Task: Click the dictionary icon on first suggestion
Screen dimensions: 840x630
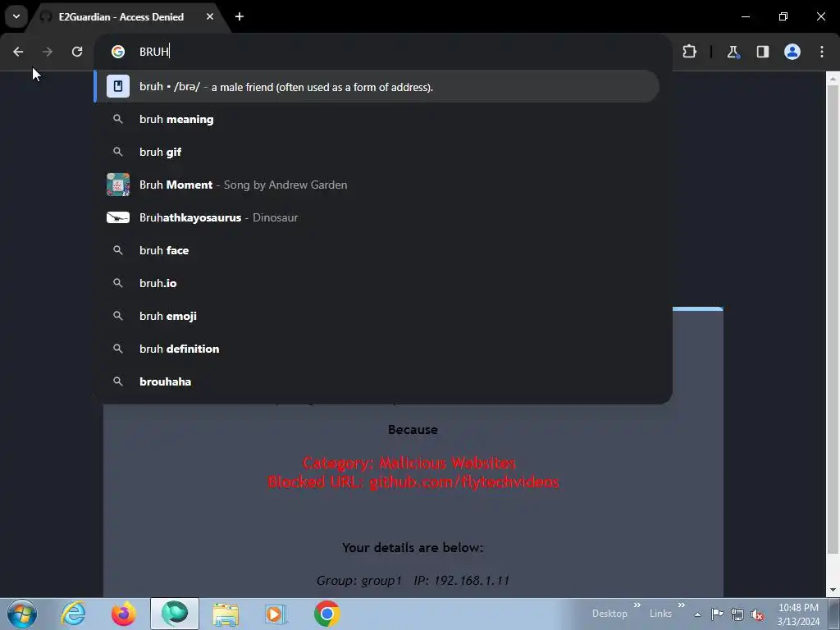Action: pos(118,86)
